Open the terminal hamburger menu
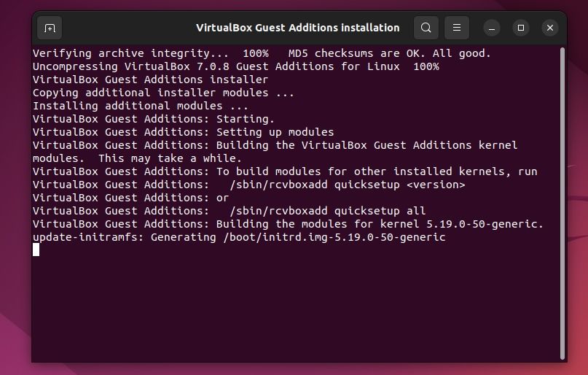588x375 pixels. tap(457, 28)
